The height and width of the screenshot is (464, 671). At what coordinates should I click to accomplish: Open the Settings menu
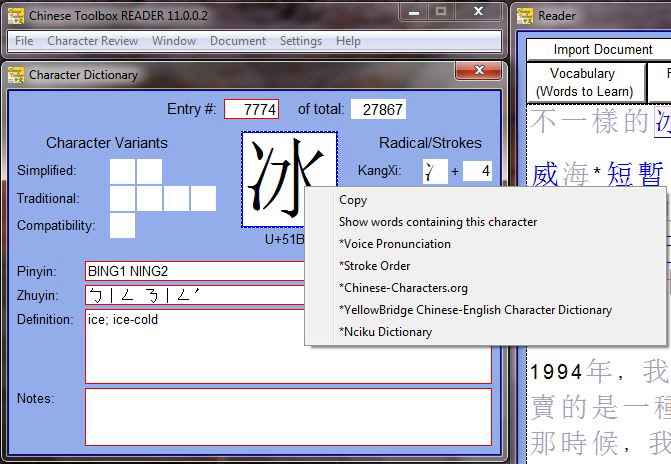pos(300,41)
